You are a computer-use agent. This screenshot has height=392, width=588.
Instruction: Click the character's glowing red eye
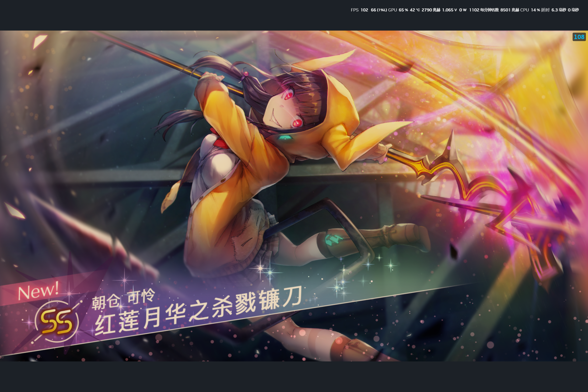pos(297,123)
